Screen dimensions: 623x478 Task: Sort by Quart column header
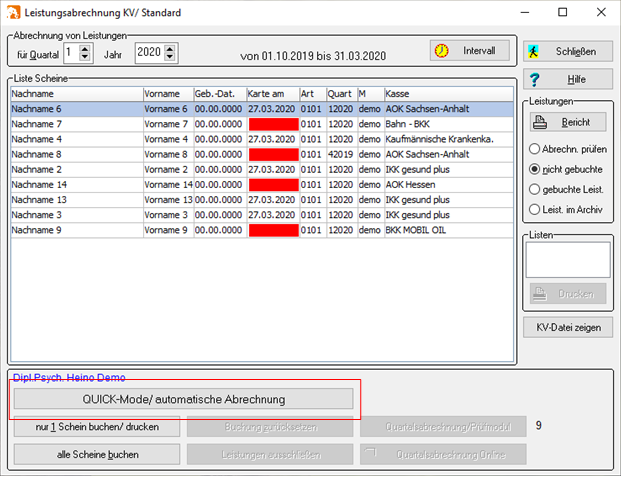(x=342, y=94)
